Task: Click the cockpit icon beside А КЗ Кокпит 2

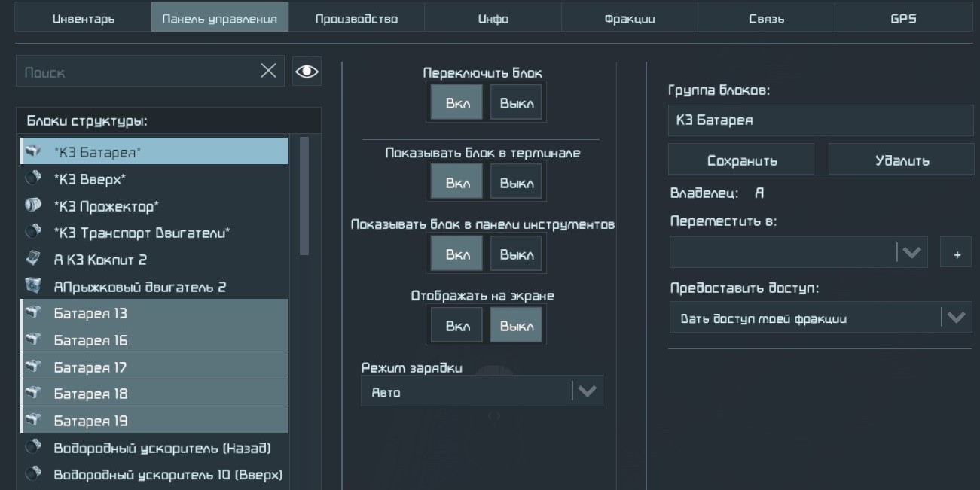Action: click(32, 260)
